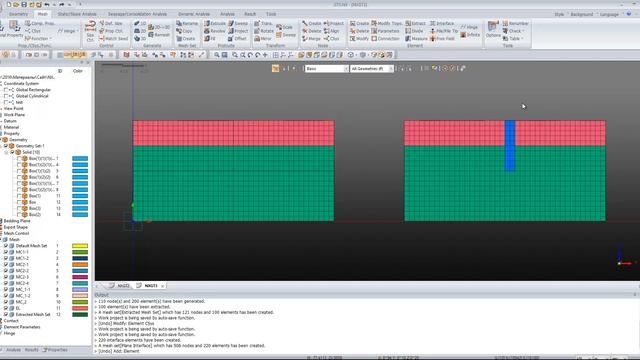Screen dimensions: 640x360
Task: Switch to the Result ribbon tab
Action: pos(250,14)
